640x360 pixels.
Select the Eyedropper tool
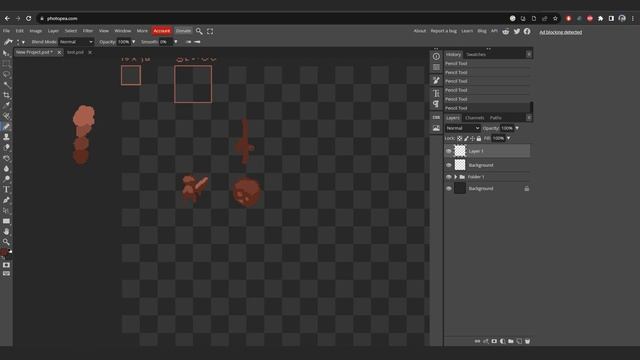coord(6,105)
